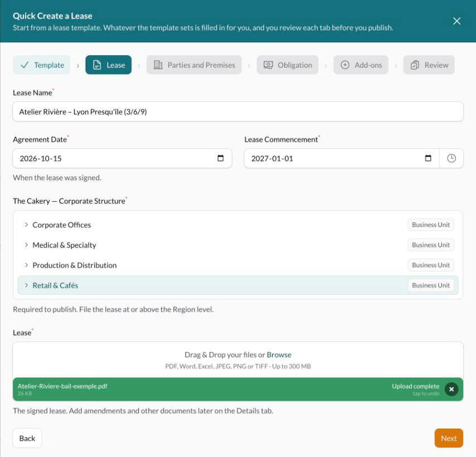Click the Business Unit badge for Production & Distribution
This screenshot has height=457, width=476.
point(431,265)
